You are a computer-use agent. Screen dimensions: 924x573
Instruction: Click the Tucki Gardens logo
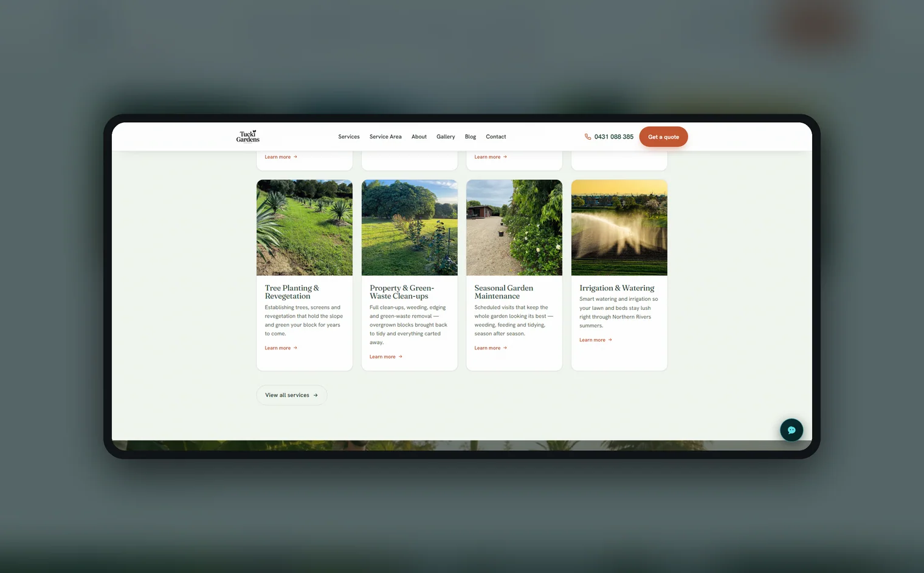click(x=247, y=136)
